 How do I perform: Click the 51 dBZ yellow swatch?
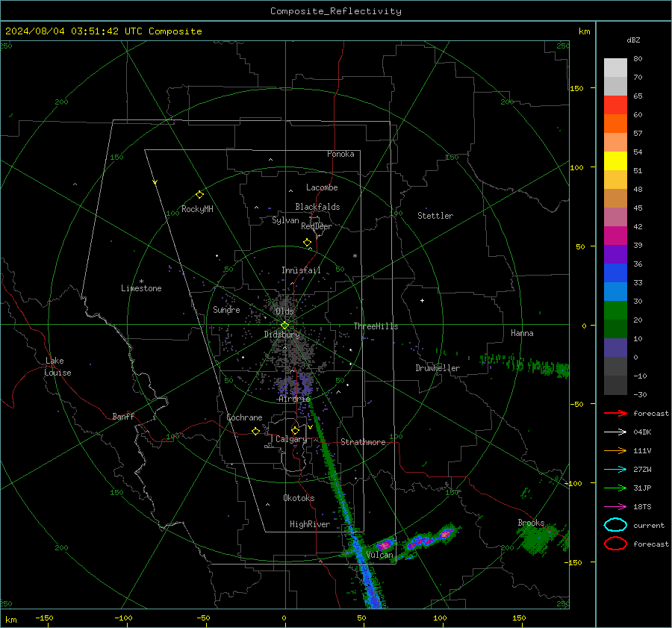click(x=615, y=161)
